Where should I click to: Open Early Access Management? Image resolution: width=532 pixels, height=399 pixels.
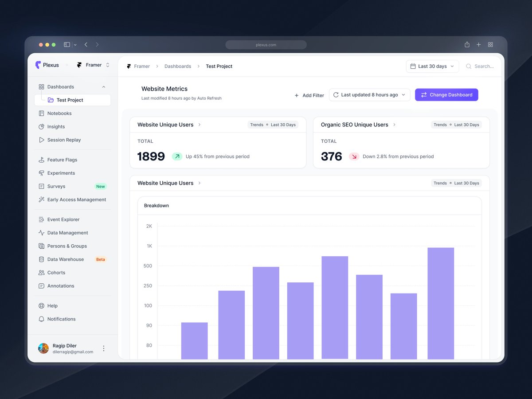click(77, 200)
